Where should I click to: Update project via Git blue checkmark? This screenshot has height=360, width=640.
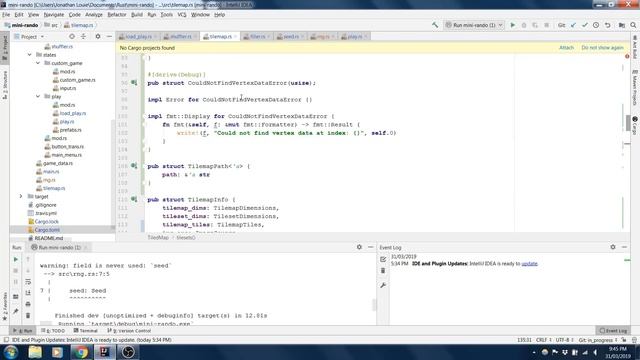click(573, 25)
